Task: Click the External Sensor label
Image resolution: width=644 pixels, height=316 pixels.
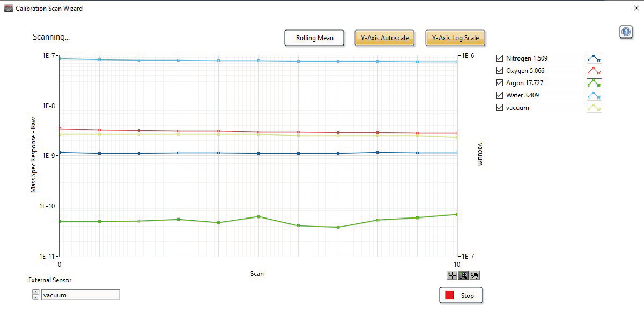Action: 50,280
